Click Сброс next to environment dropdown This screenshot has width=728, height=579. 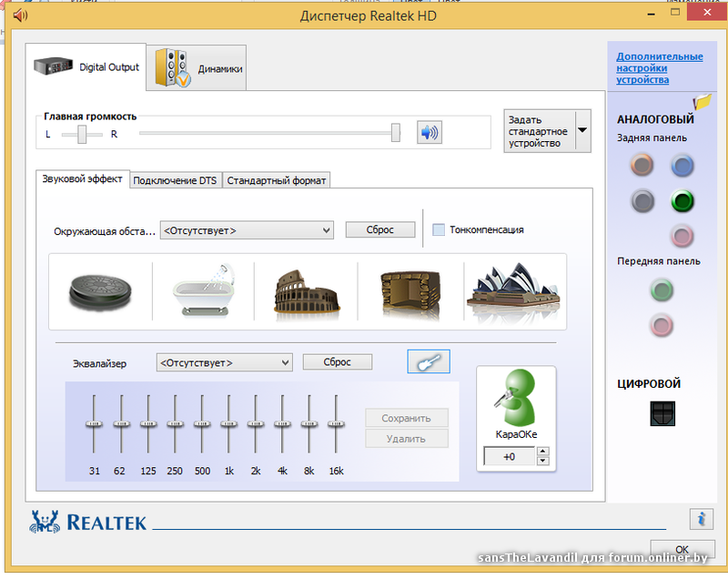(x=379, y=229)
